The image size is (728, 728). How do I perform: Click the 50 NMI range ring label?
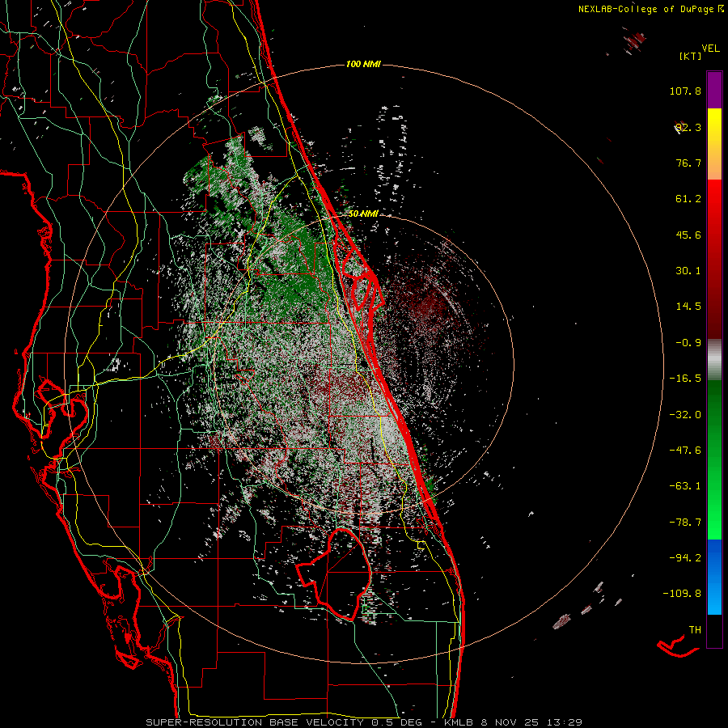[363, 214]
